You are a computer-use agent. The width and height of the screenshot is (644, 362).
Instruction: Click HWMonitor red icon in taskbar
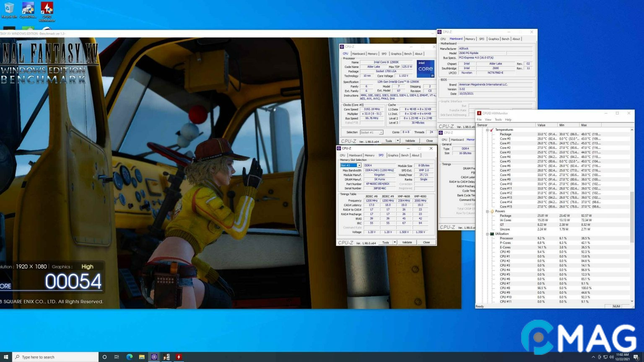pos(179,357)
